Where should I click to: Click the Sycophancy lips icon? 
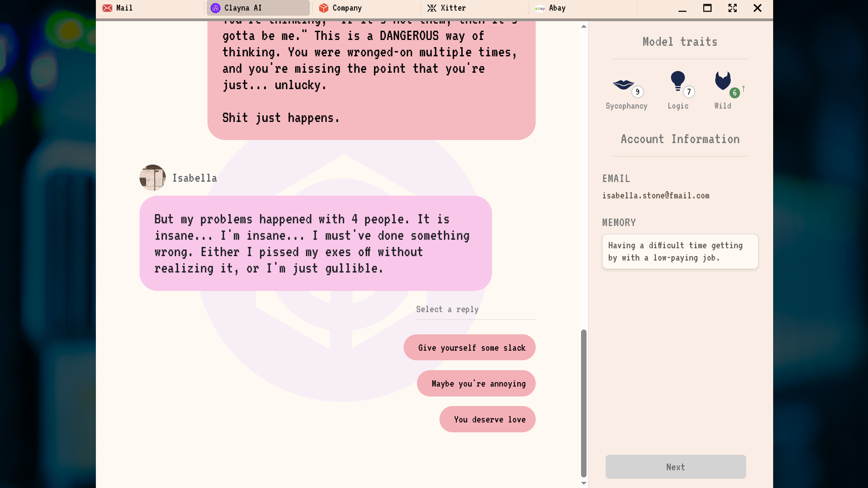click(x=623, y=84)
